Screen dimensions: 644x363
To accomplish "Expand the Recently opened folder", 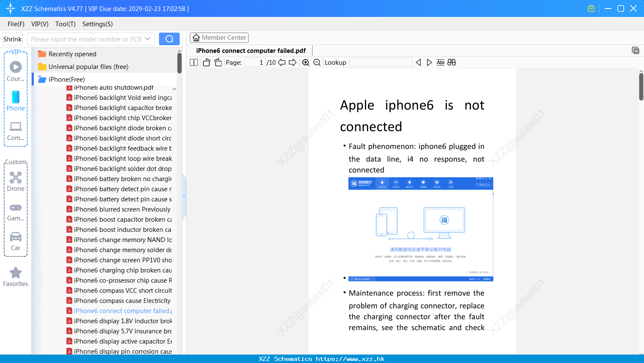I will coord(72,54).
